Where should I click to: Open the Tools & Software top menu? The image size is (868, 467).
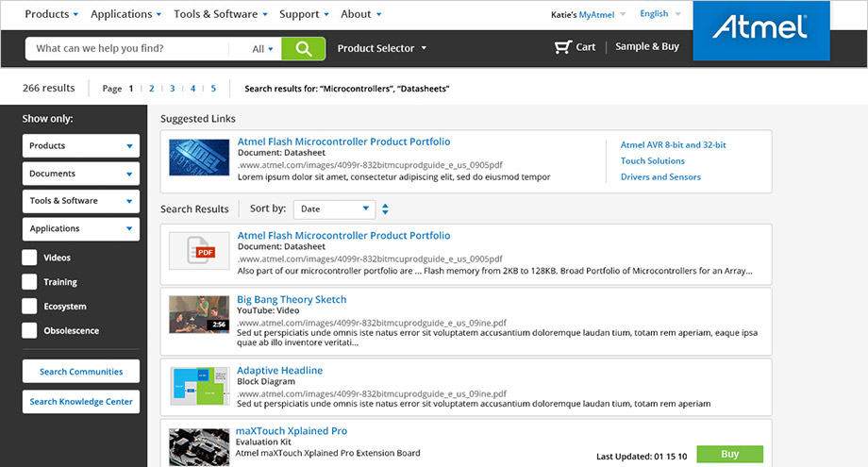click(x=221, y=14)
